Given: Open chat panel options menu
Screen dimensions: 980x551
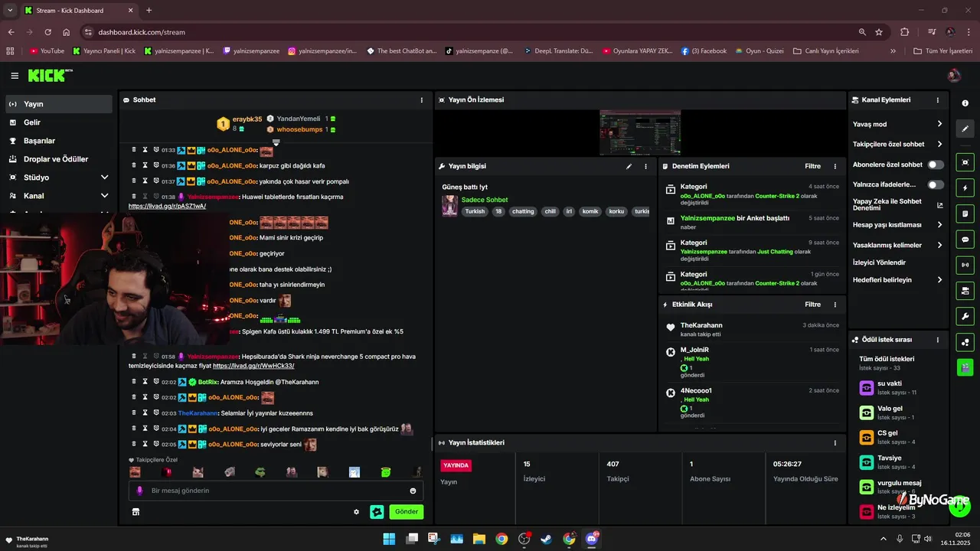Looking at the screenshot, I should [421, 100].
